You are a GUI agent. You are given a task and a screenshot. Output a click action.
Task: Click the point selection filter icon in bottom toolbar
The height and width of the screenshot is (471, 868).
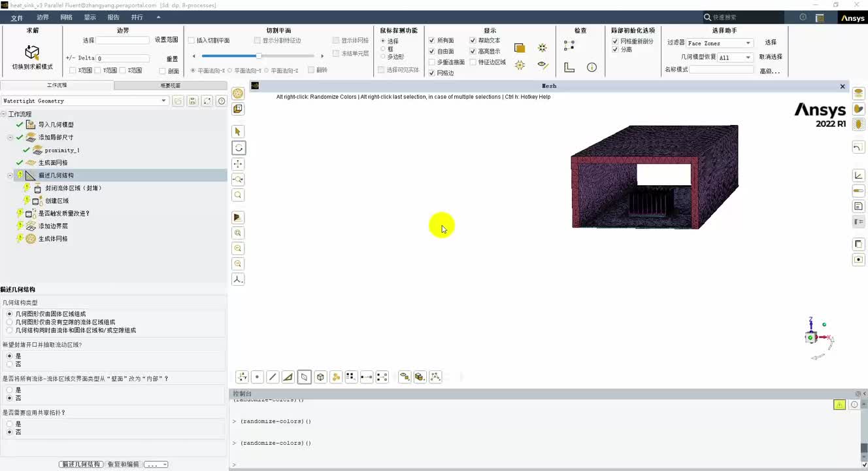click(257, 377)
